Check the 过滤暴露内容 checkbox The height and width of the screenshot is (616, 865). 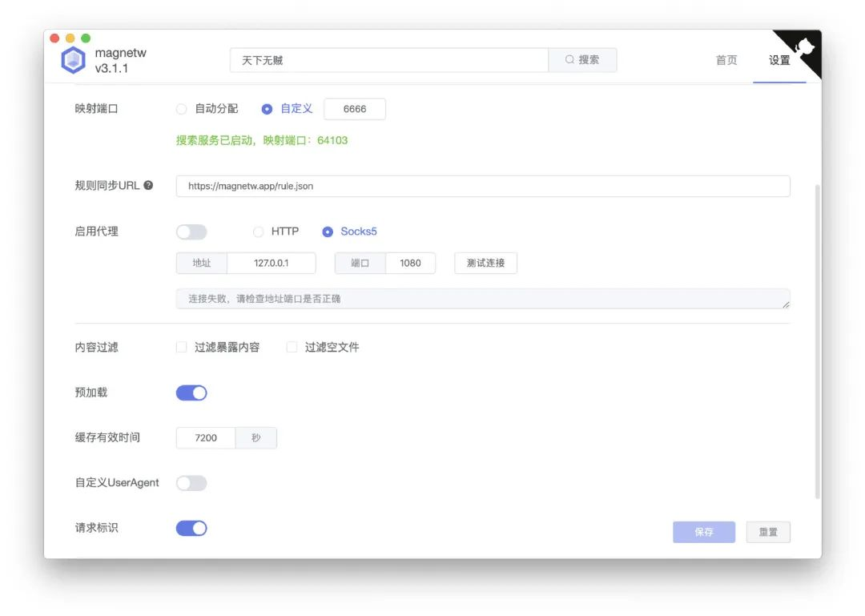(180, 347)
